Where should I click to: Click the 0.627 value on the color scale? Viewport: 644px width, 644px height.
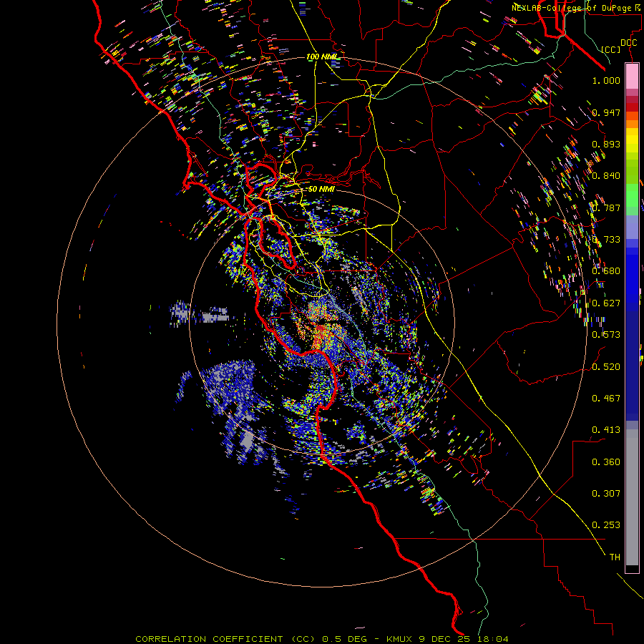coord(606,303)
